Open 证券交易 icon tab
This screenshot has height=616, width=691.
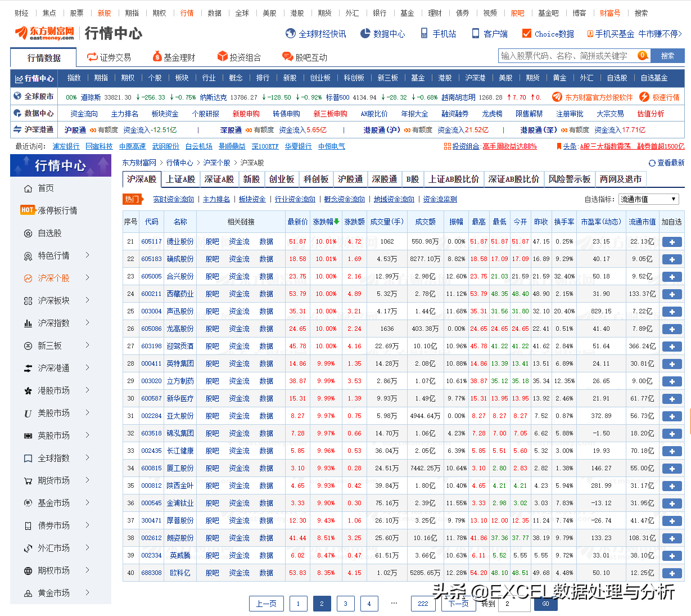pos(92,57)
